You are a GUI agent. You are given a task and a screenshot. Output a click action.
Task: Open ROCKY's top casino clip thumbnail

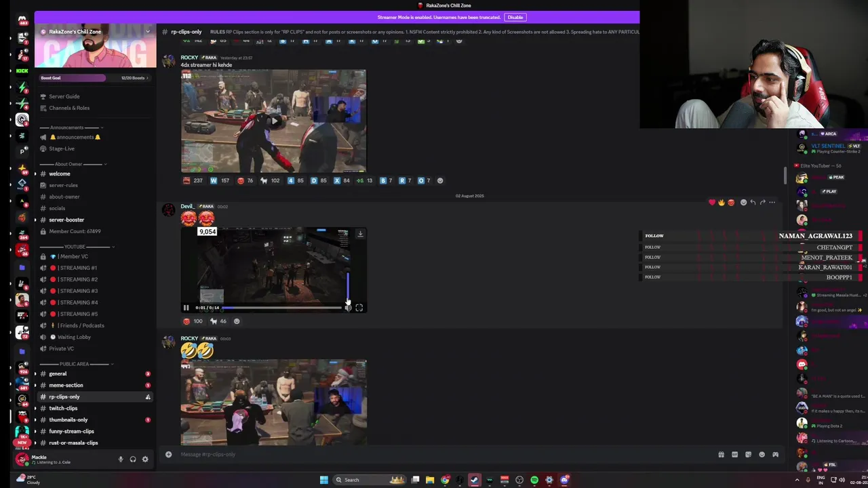coord(273,121)
